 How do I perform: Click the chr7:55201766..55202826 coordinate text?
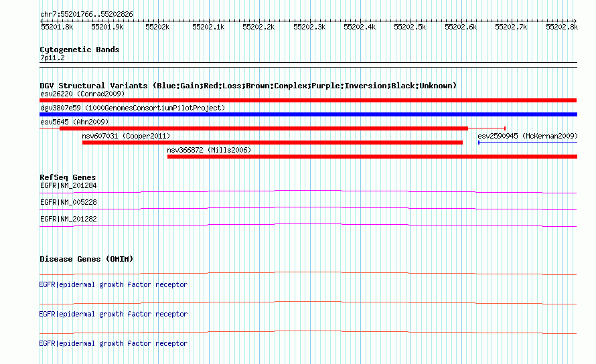click(x=86, y=15)
